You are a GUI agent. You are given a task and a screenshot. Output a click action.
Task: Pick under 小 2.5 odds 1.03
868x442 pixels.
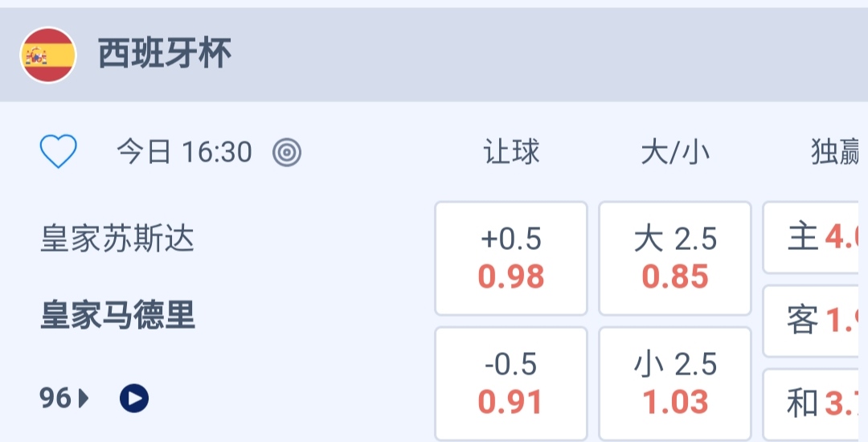click(x=675, y=383)
